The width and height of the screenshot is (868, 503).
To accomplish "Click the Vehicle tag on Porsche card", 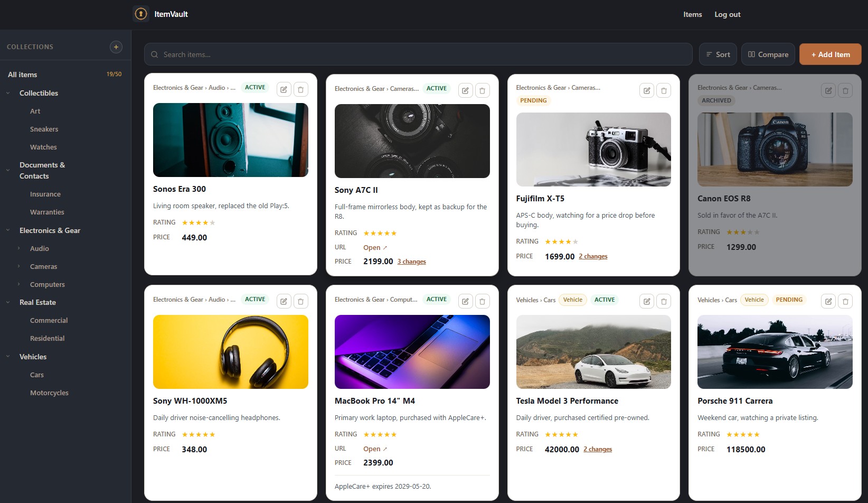I will coord(754,300).
